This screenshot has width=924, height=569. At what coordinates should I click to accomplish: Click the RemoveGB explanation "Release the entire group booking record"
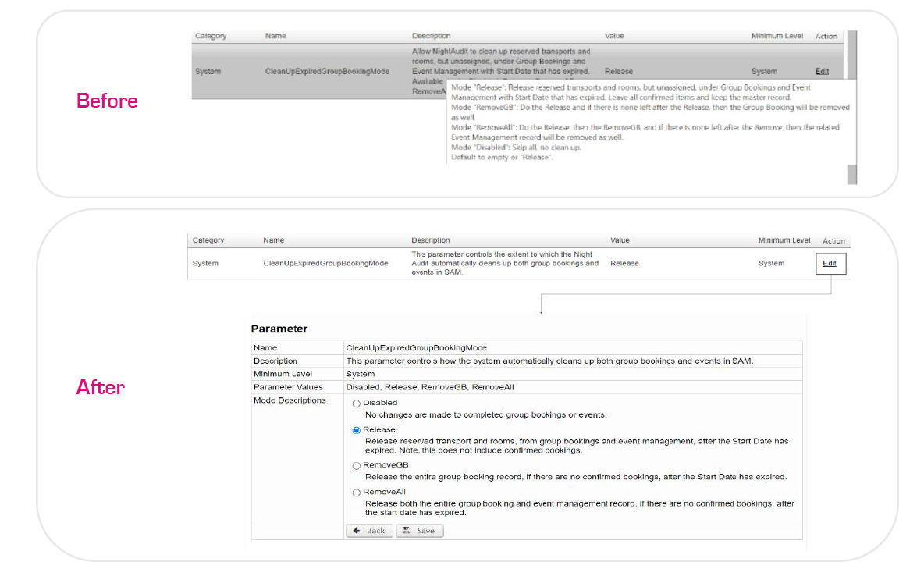[576, 477]
